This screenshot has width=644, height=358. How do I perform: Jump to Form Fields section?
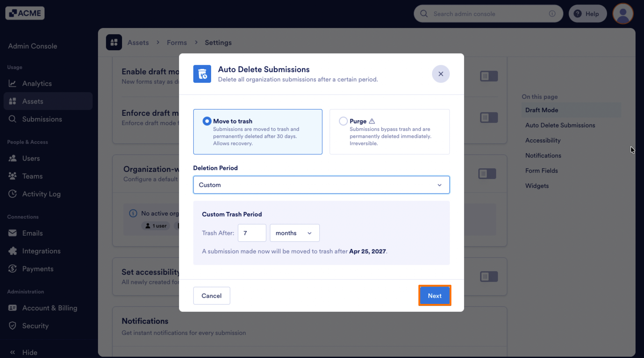(x=541, y=171)
